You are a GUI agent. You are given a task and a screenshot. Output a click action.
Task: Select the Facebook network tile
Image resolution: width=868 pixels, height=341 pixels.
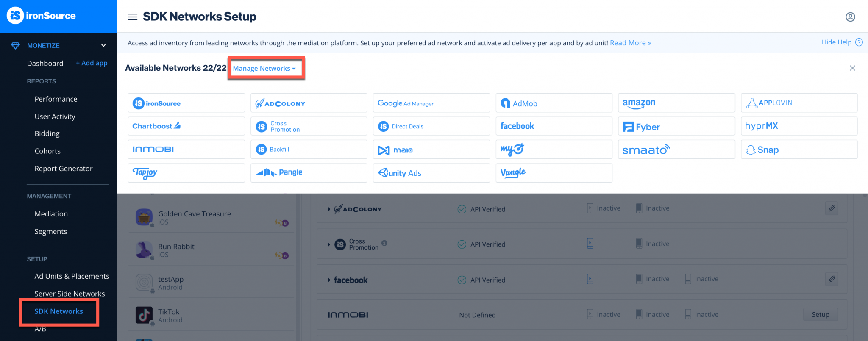(554, 126)
